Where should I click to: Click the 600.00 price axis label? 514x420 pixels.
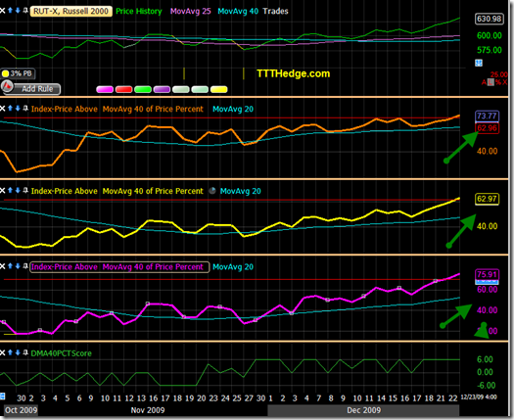coord(490,35)
